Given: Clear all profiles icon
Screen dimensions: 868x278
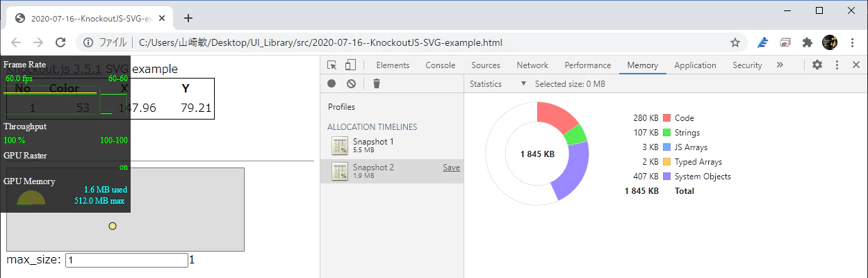Looking at the screenshot, I should point(351,84).
